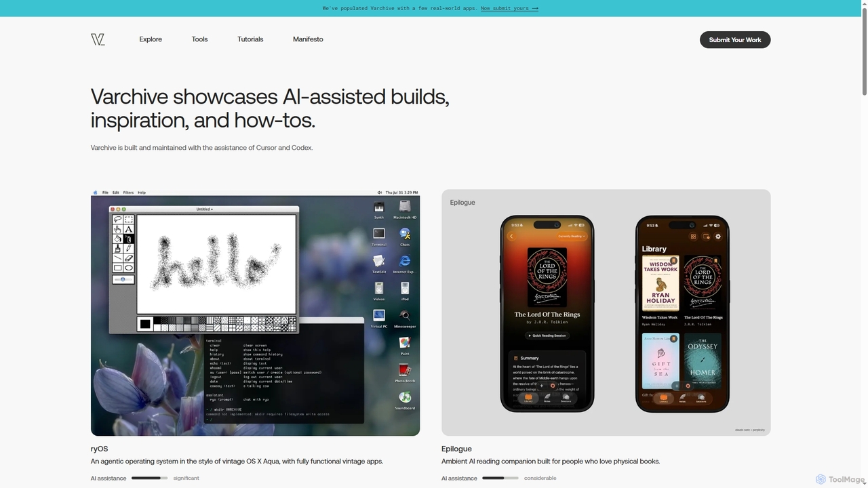Open the Explore nav item
The height and width of the screenshot is (488, 868).
click(x=151, y=39)
